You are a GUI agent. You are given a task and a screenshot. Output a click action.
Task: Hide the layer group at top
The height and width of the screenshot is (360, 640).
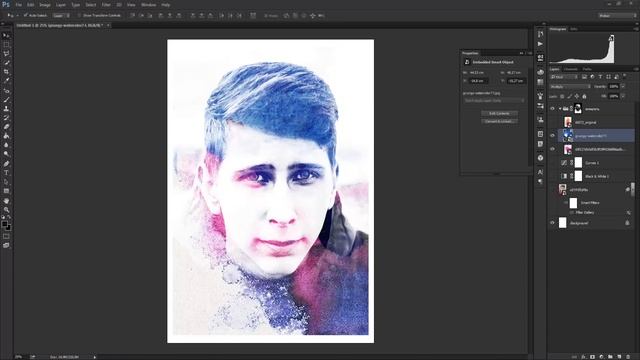pyautogui.click(x=552, y=109)
